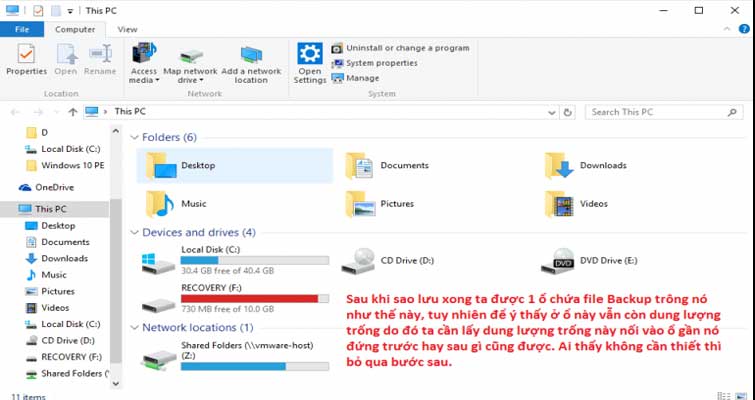Go forward using the forward arrow
This screenshot has height=400, width=755.
click(38, 112)
